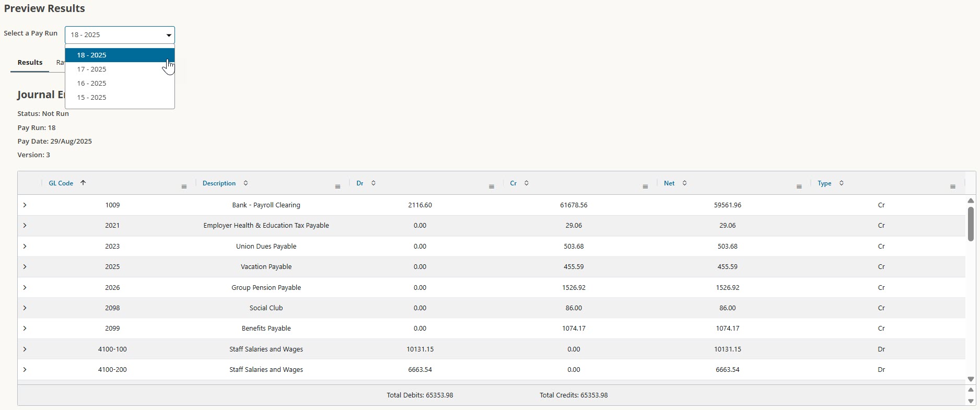This screenshot has height=410, width=980.
Task: Open the Dr column menu icon
Action: tap(492, 186)
